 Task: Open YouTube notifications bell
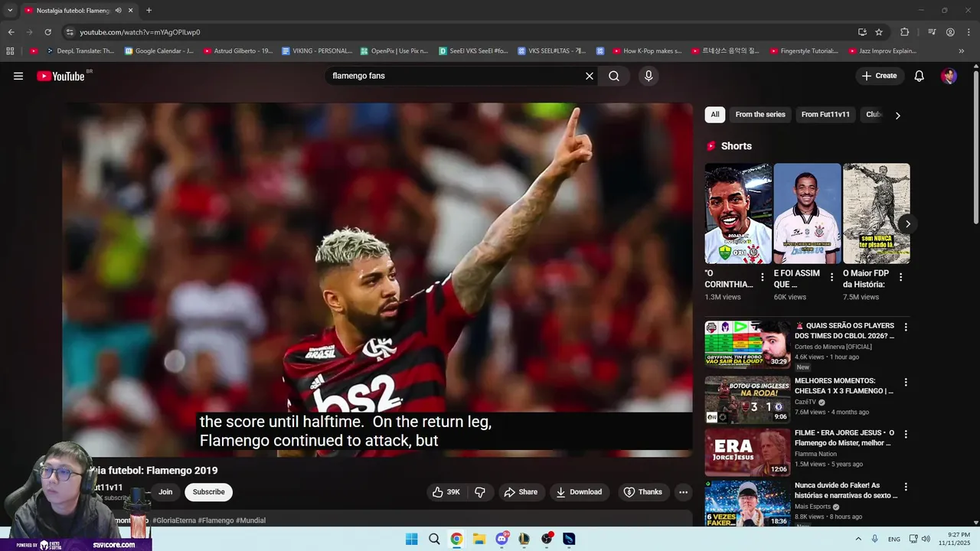click(920, 76)
